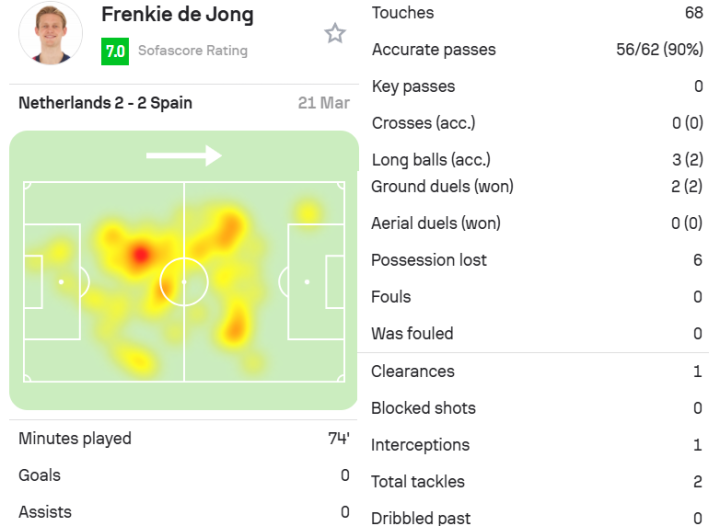This screenshot has width=720, height=526.
Task: Open the Frenkie de Jong player name
Action: (x=177, y=15)
